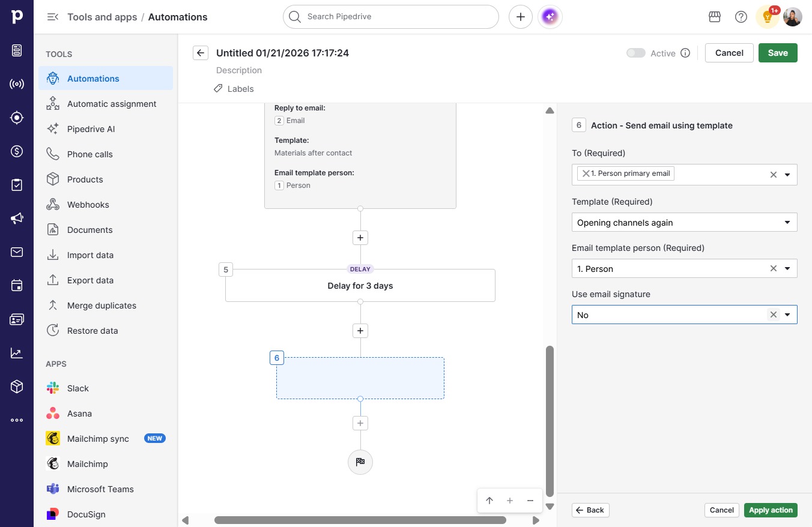812x527 pixels.
Task: Open the Pipedrive AI assistant icon
Action: click(550, 17)
